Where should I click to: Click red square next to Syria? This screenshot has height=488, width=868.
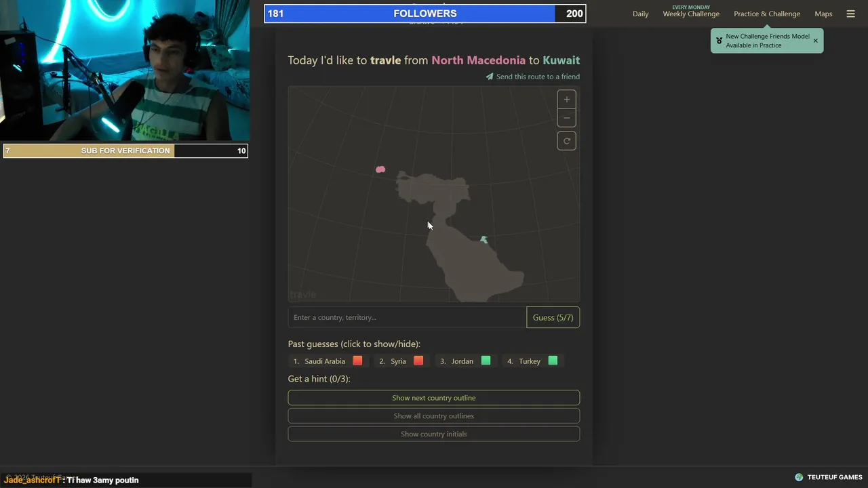(418, 361)
